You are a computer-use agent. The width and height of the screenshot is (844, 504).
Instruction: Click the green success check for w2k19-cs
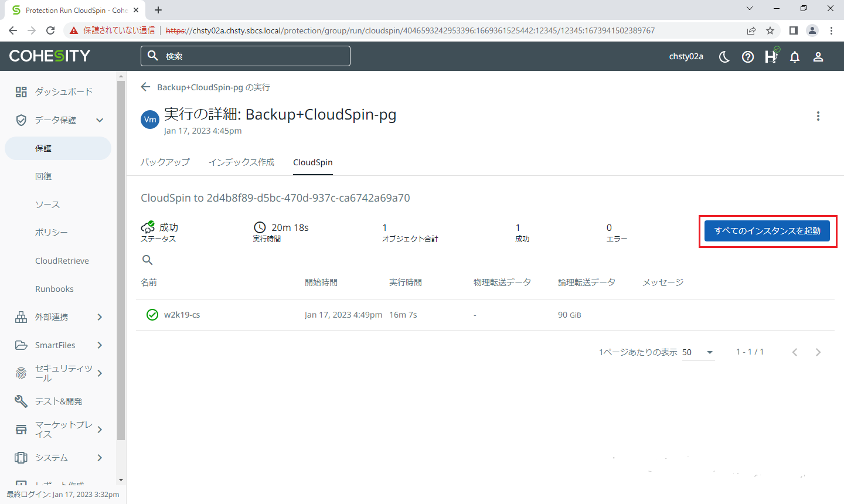(x=152, y=315)
